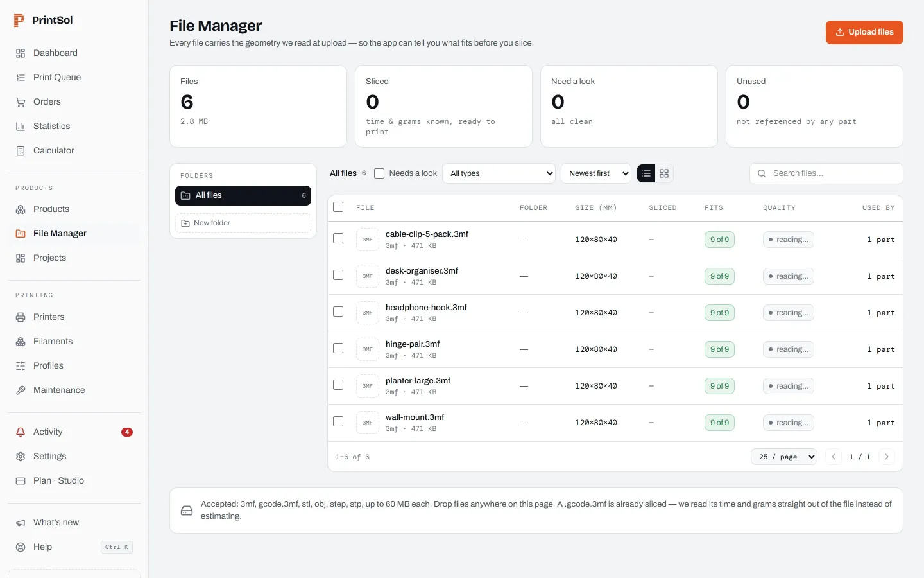The height and width of the screenshot is (578, 924).
Task: Click the 3MF file icon for cable-clip-5-pack.3mf
Action: tap(368, 240)
